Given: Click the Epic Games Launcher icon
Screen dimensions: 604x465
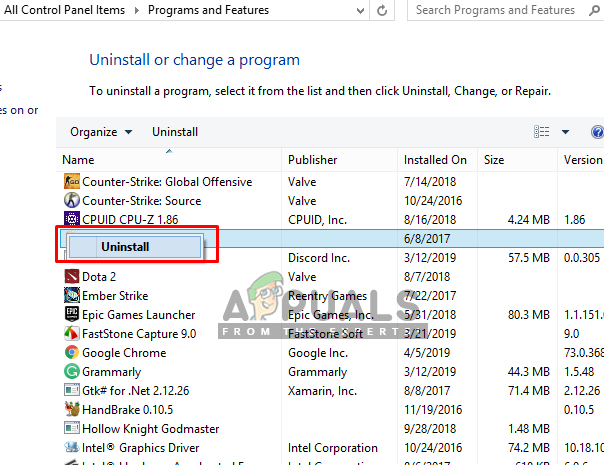Looking at the screenshot, I should [x=72, y=314].
